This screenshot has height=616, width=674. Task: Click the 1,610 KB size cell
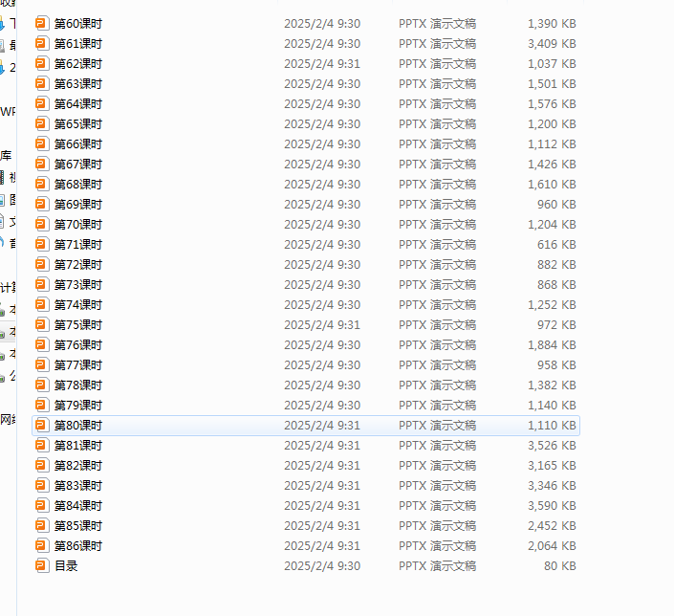tap(552, 184)
